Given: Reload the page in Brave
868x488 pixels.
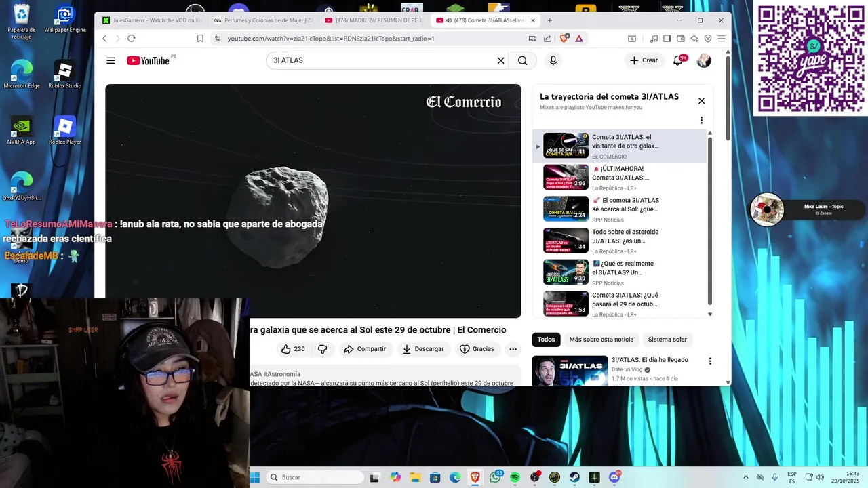Looking at the screenshot, I should pyautogui.click(x=131, y=39).
